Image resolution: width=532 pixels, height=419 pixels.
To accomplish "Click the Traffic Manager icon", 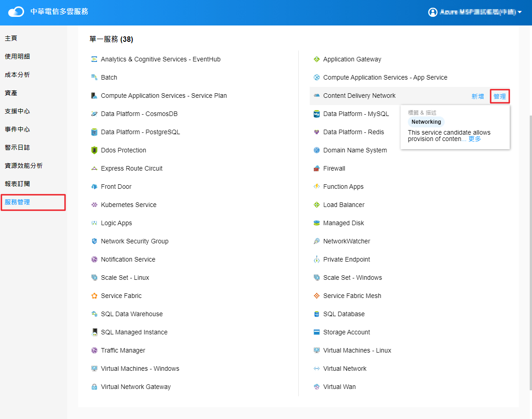I will coord(94,350).
